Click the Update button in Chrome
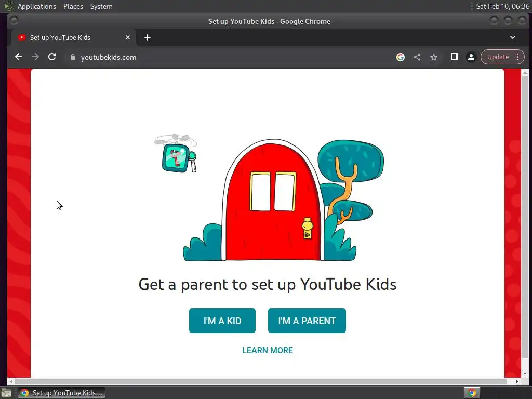 click(x=498, y=57)
